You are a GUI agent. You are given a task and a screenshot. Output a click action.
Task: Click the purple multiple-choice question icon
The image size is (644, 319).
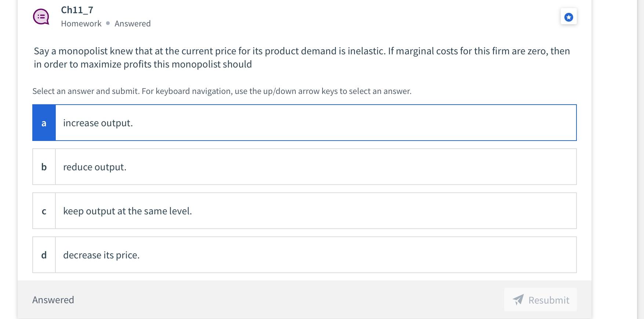pos(41,17)
